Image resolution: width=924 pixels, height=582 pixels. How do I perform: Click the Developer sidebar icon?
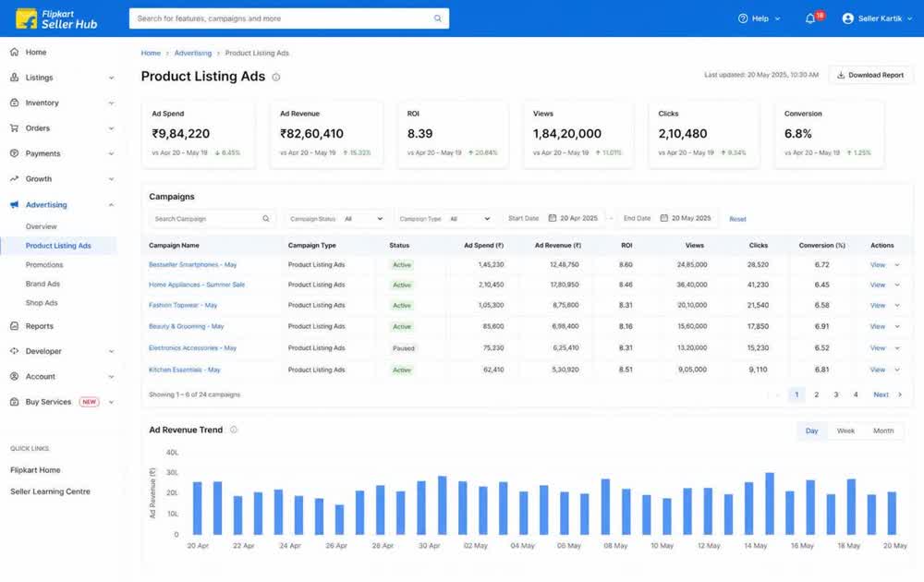pyautogui.click(x=14, y=351)
